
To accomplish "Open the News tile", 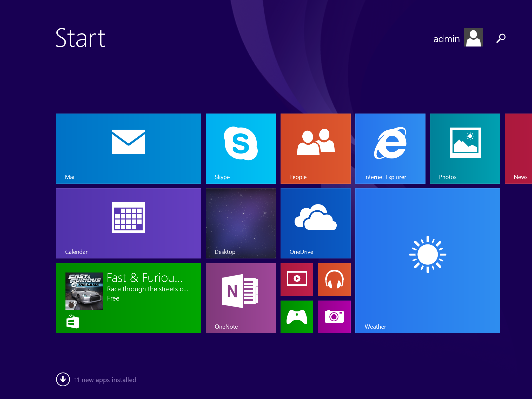I will 518,148.
